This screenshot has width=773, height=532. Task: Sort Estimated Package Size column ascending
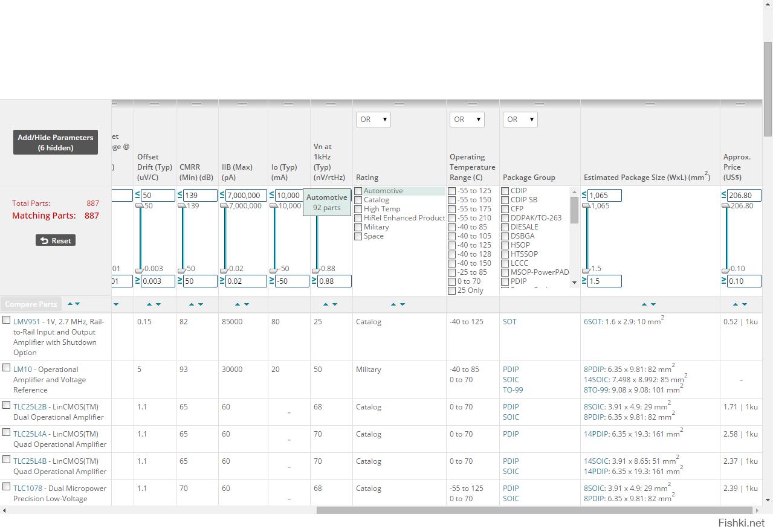(x=644, y=304)
